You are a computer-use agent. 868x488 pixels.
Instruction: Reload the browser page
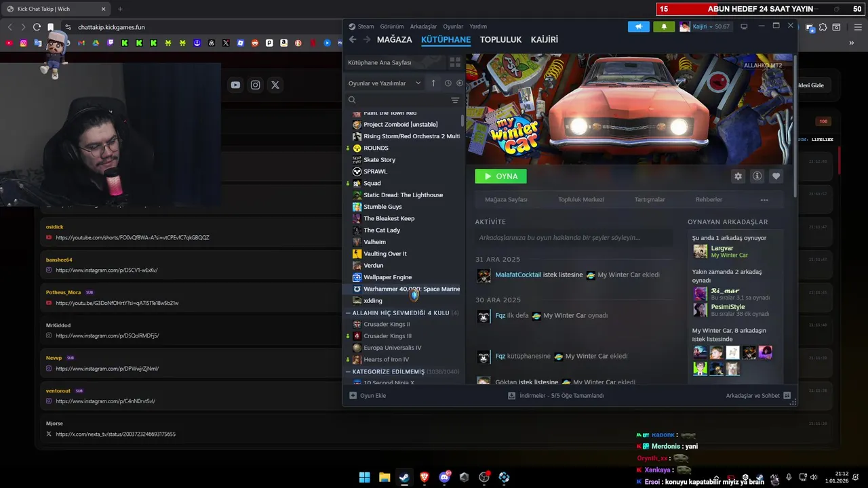pyautogui.click(x=37, y=27)
